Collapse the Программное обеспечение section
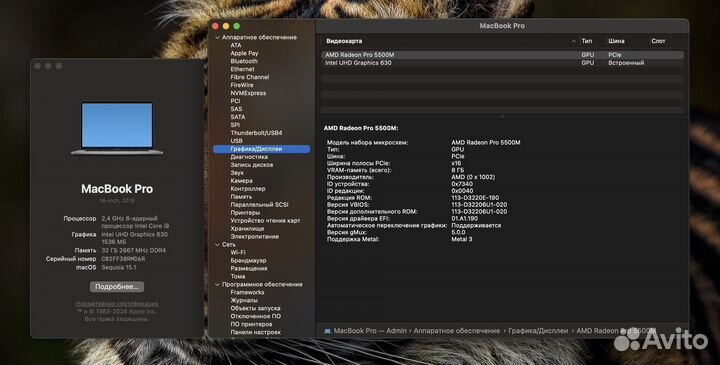The height and width of the screenshot is (365, 720). tap(217, 285)
